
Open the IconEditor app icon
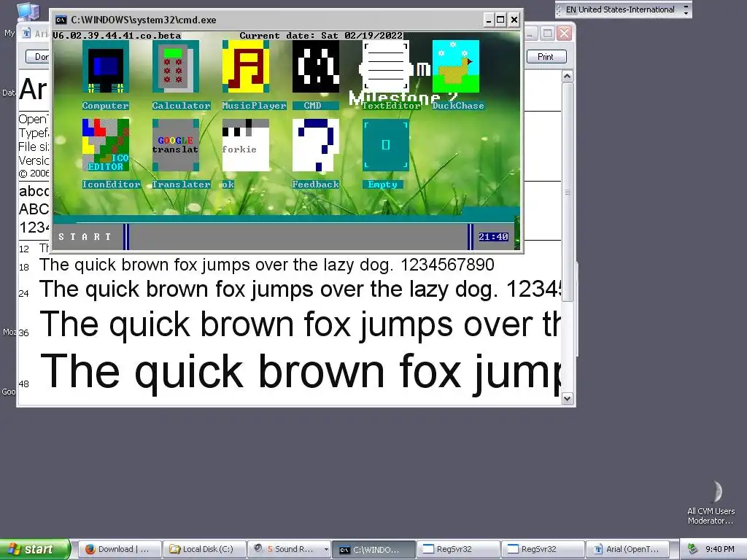click(105, 145)
